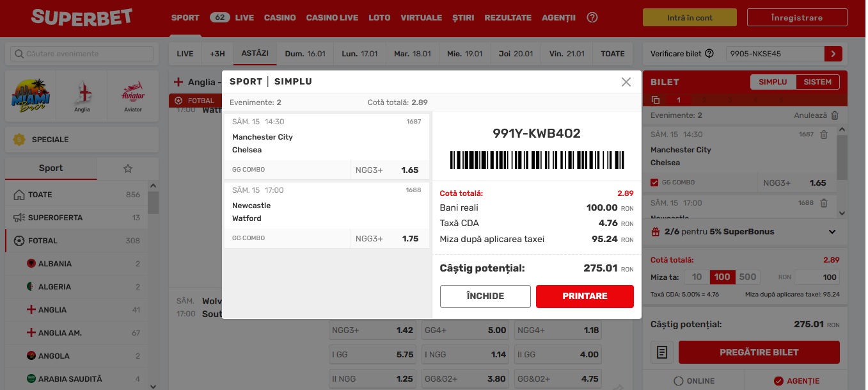
Task: Set stake to 10 RON
Action: (697, 277)
